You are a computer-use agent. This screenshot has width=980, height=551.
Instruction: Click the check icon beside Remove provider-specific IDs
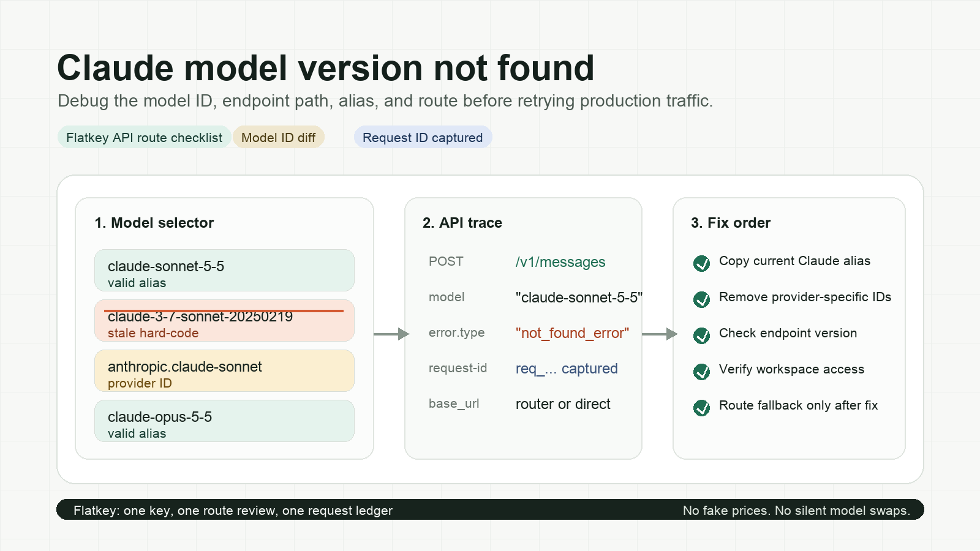701,299
